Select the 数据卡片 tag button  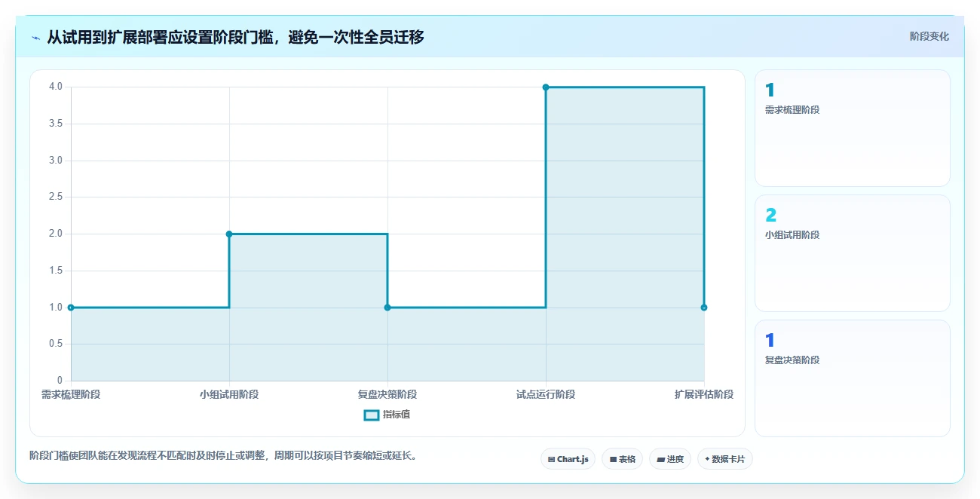coord(725,459)
